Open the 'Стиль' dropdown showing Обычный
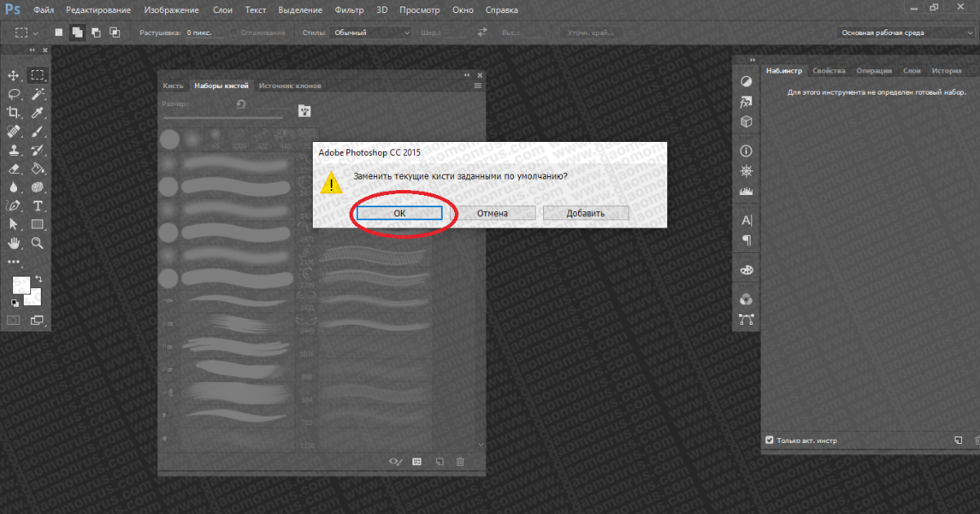980x514 pixels. coord(371,33)
